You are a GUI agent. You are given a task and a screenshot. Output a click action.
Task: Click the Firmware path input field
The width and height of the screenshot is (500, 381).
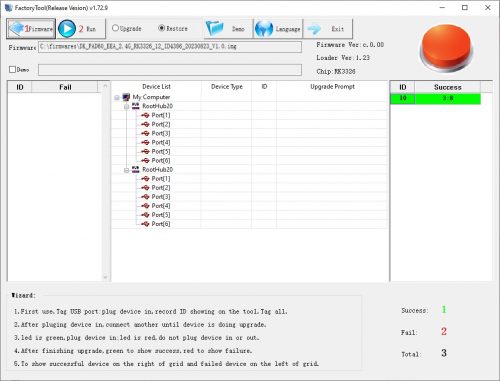[170, 47]
